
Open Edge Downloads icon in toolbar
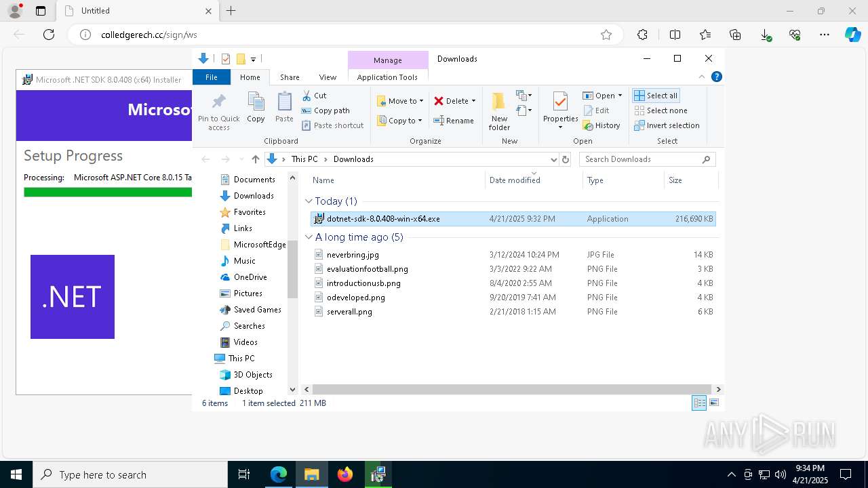pos(765,35)
